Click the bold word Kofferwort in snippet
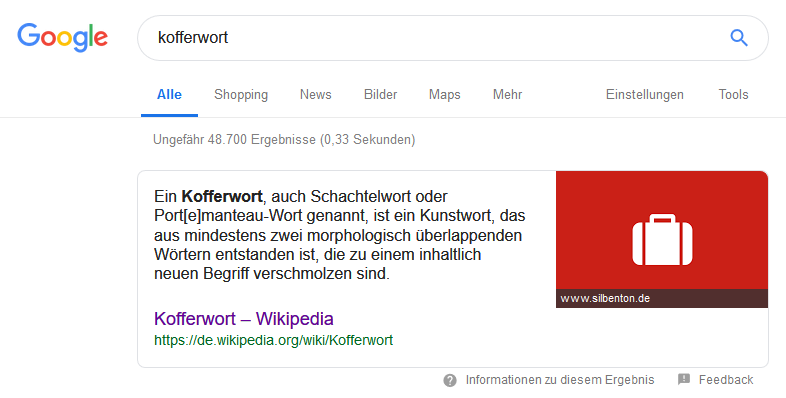Viewport: 786px width, 398px height. click(222, 196)
